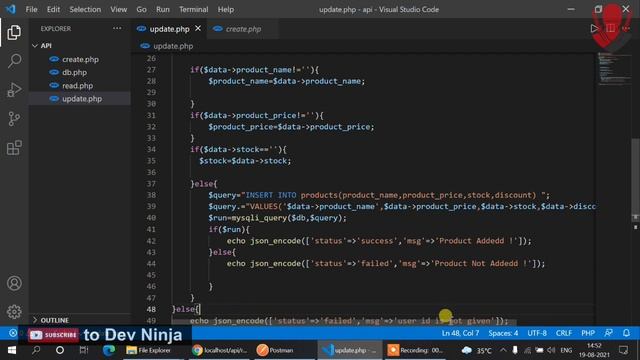Open Cortana circle on taskbar
Screen dimensions: 640x360
coord(60,350)
